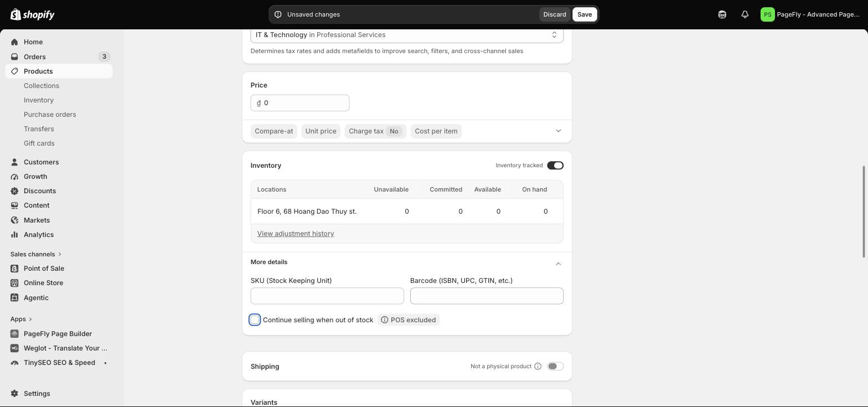The image size is (868, 407).
Task: Click the Growth target icon
Action: tap(14, 177)
